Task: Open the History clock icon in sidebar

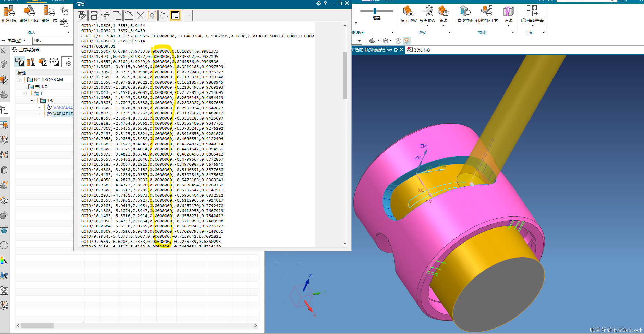Action: (x=4, y=245)
